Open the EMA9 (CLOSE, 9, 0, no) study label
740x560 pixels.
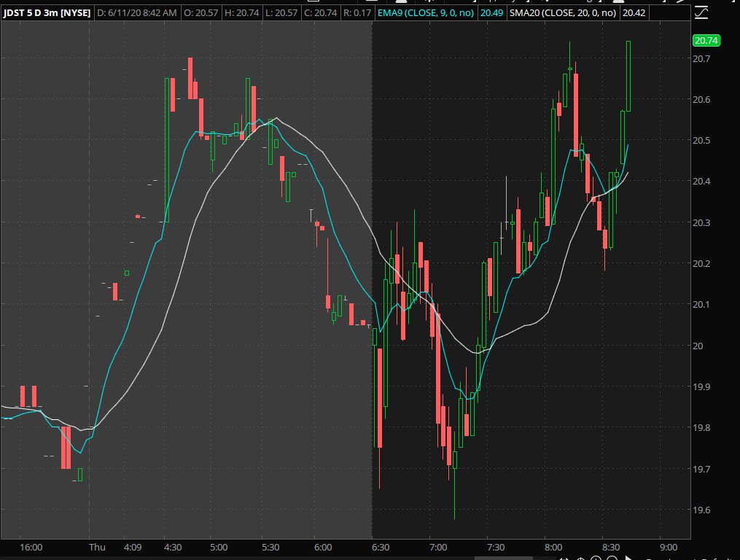coord(426,12)
